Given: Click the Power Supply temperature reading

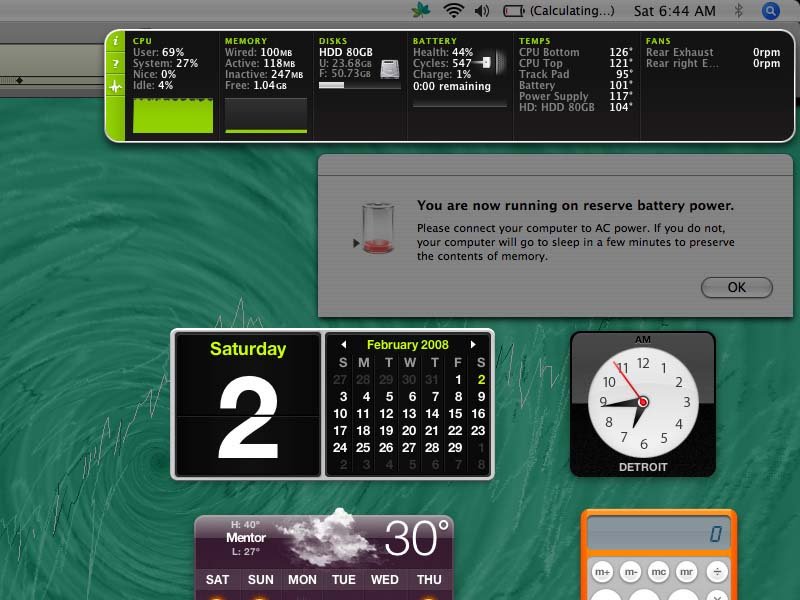Looking at the screenshot, I should (x=576, y=96).
